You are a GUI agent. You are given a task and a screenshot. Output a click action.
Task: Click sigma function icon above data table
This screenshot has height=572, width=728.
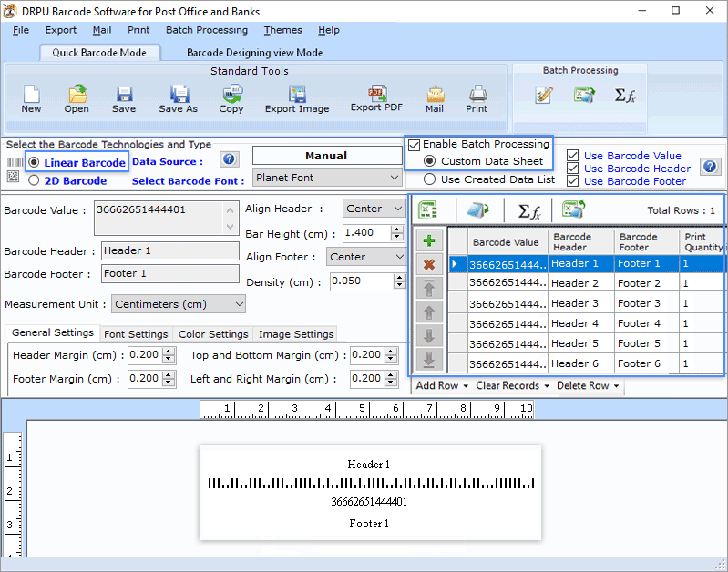tap(528, 210)
